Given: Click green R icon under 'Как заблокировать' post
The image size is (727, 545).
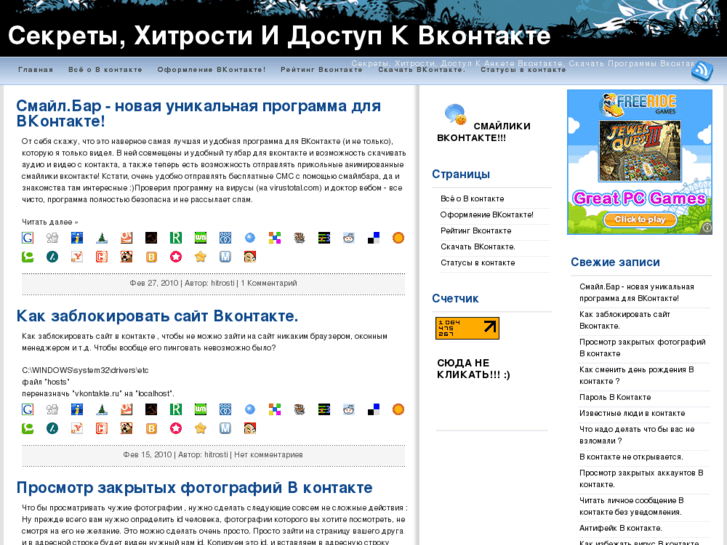Looking at the screenshot, I should click(x=176, y=410).
